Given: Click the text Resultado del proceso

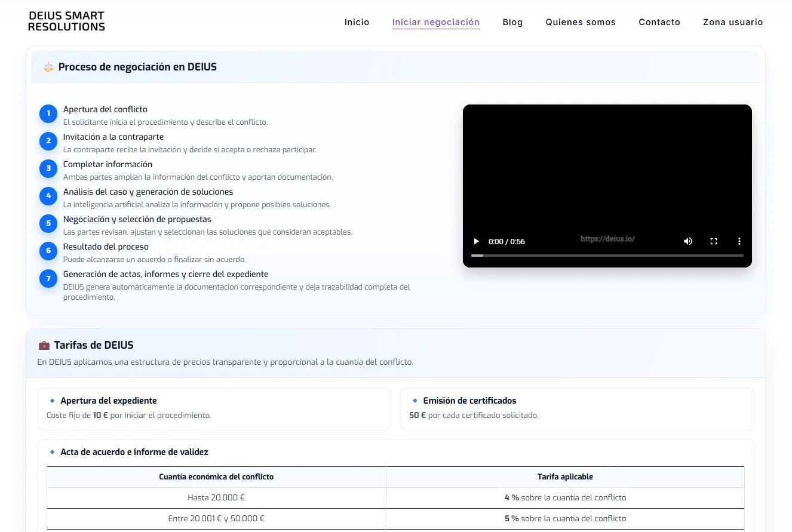Looking at the screenshot, I should (x=106, y=247).
